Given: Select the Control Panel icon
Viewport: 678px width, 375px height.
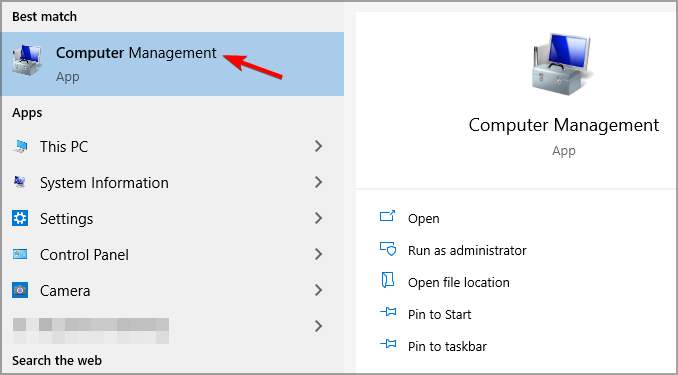Looking at the screenshot, I should click(20, 254).
